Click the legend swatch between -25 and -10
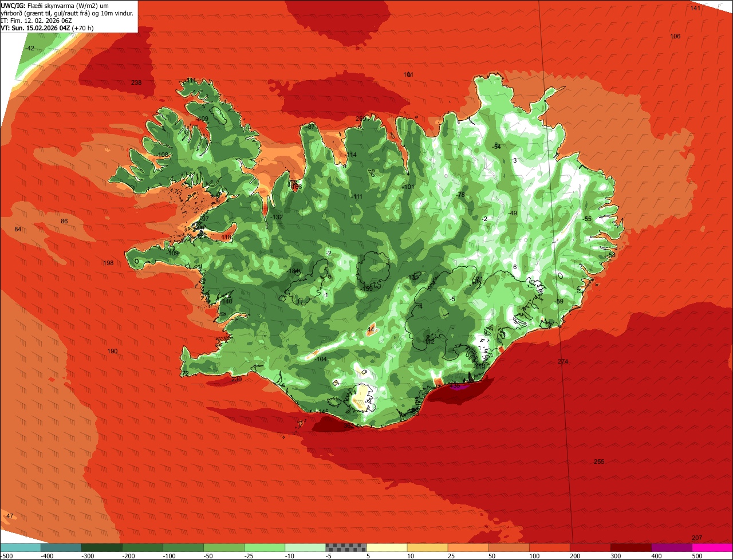Image resolution: width=733 pixels, height=560 pixels. (x=265, y=547)
